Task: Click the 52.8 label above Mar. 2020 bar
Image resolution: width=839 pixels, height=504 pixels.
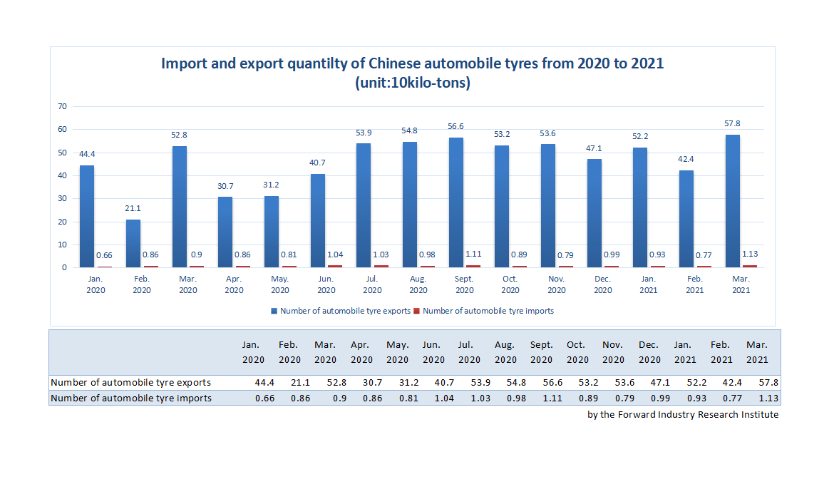Action: click(x=180, y=134)
